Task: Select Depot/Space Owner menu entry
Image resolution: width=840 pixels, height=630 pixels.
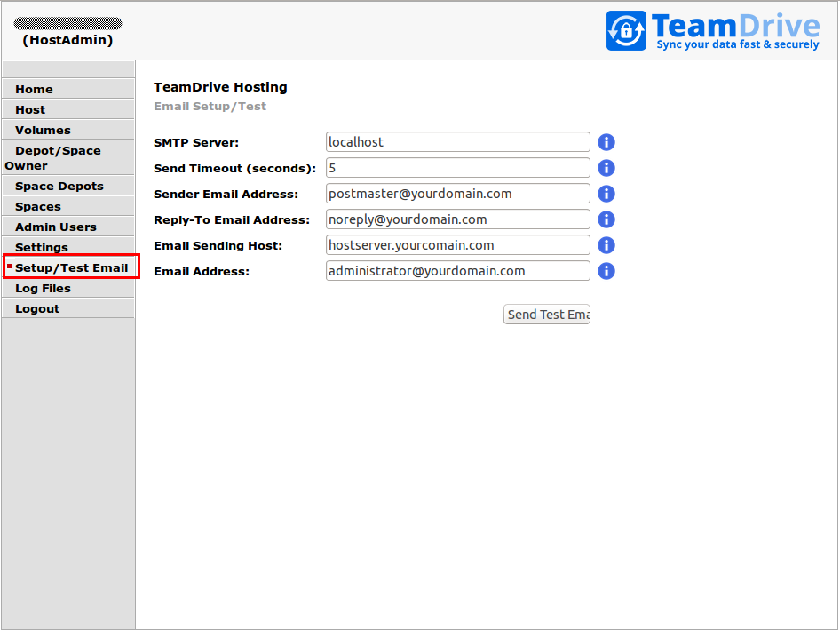Action: point(68,157)
